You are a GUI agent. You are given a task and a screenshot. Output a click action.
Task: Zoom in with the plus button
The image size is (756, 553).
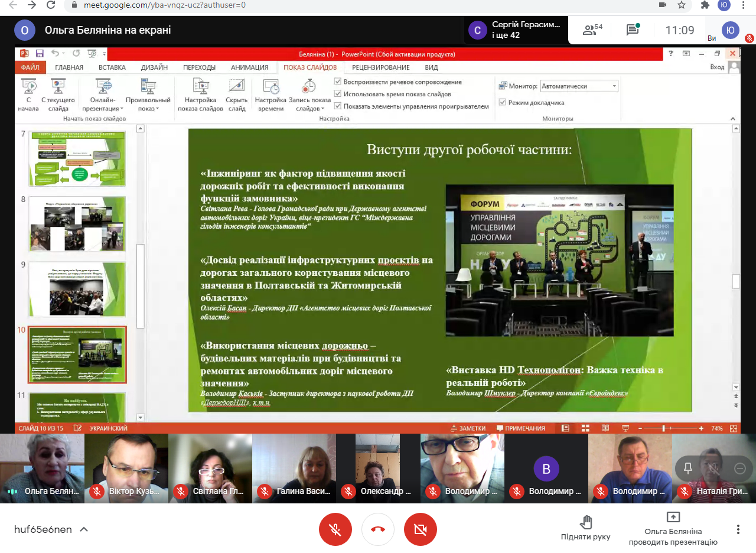click(x=701, y=428)
